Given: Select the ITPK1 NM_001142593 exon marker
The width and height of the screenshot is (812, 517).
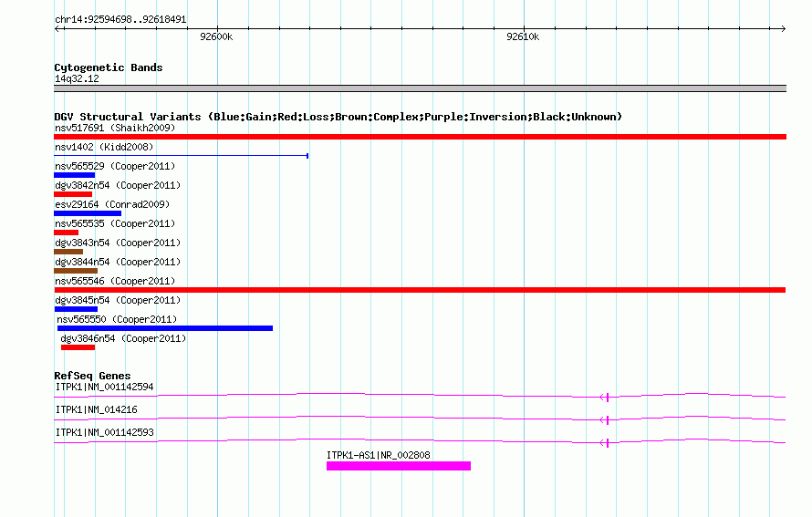Looking at the screenshot, I should tap(607, 442).
